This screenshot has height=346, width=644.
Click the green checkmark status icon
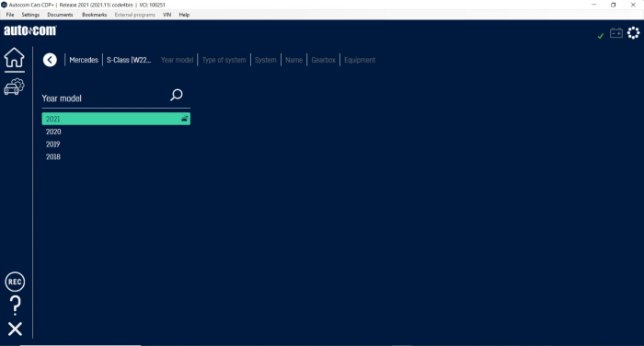[601, 36]
